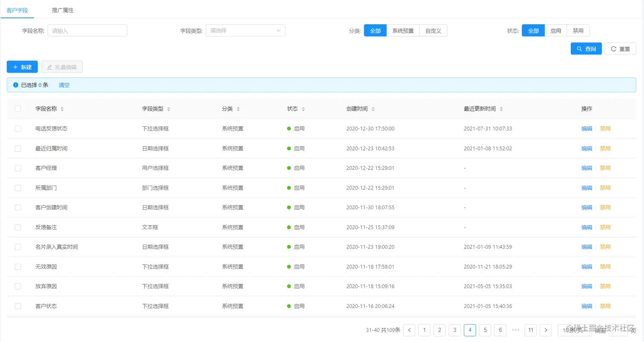This screenshot has height=342, width=644.
Task: Disable the 名片录入真实时间 field
Action: coord(605,247)
